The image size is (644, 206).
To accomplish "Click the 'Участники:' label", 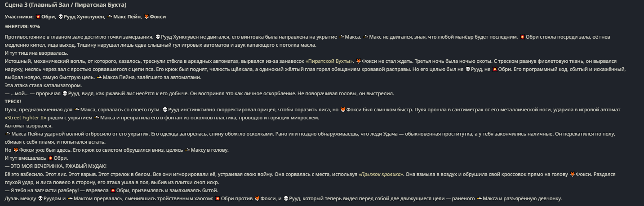I will (19, 17).
